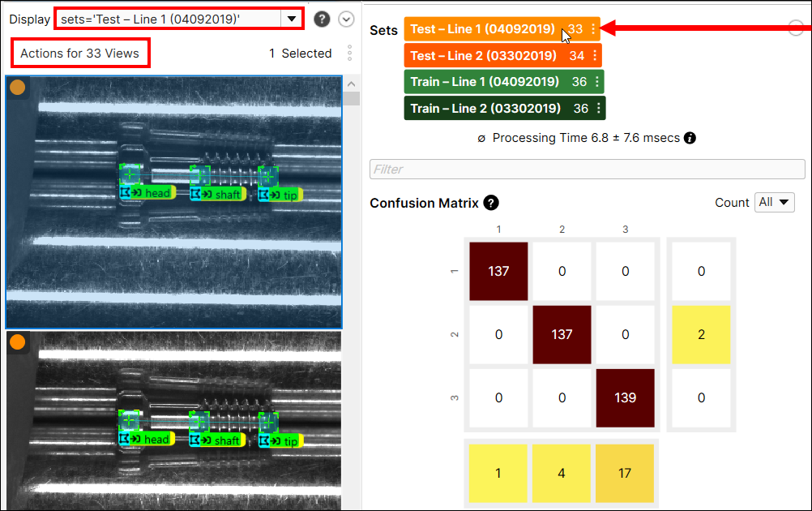
Task: Toggle the orange set marker on second image
Action: (x=17, y=342)
